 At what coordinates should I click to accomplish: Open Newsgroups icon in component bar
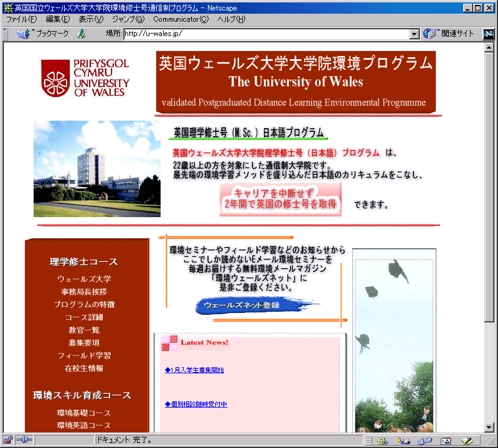coord(425,441)
